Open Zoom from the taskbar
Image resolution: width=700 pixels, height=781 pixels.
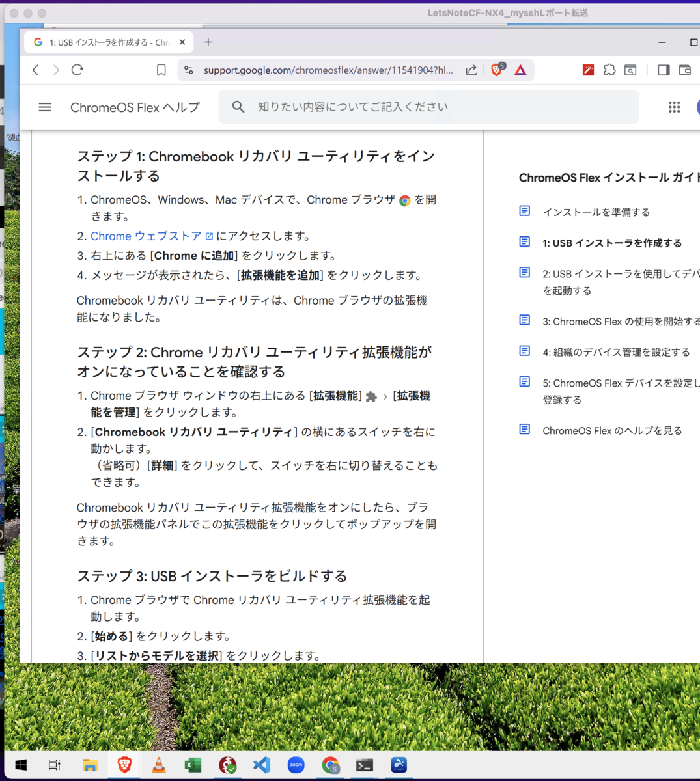296,765
